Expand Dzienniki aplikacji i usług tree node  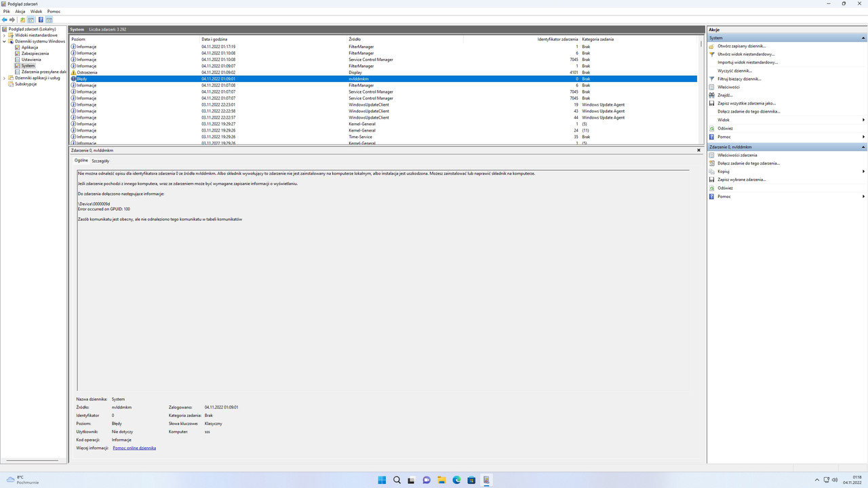[x=4, y=77]
